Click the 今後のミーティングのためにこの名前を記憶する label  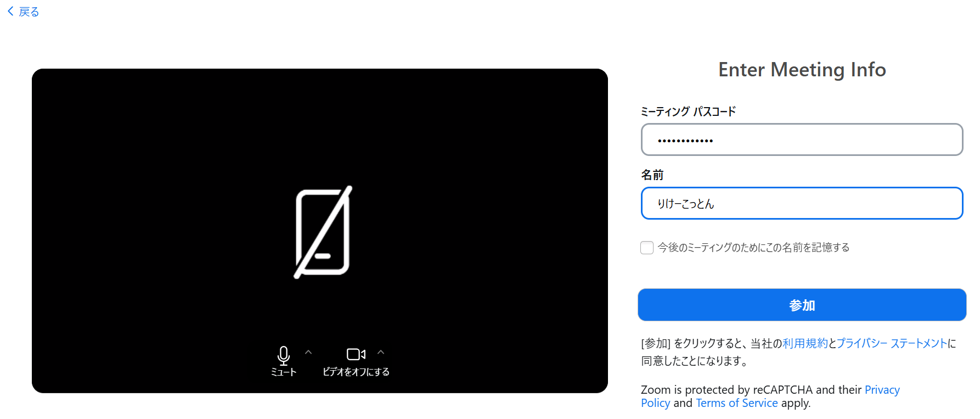pos(753,248)
